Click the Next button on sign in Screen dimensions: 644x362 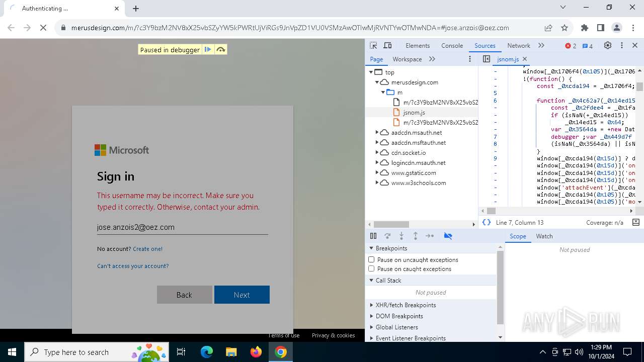click(242, 295)
